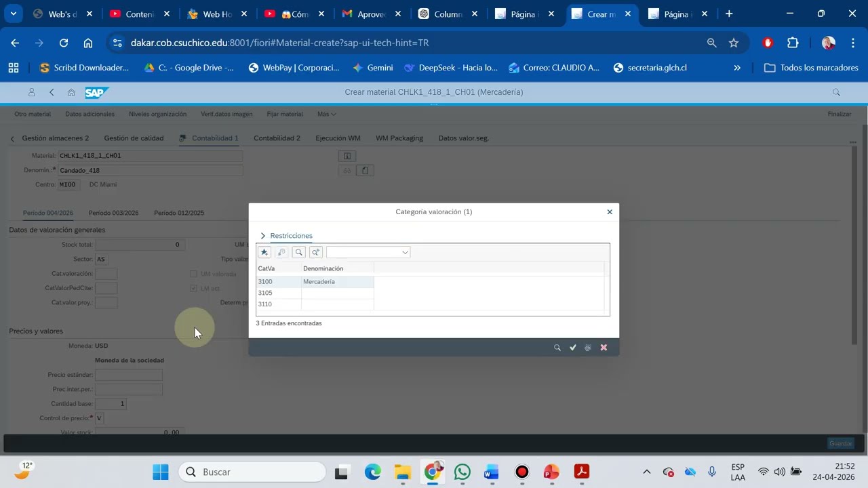Open the Gemini bookmark
Viewport: 868px width, 488px height.
373,68
